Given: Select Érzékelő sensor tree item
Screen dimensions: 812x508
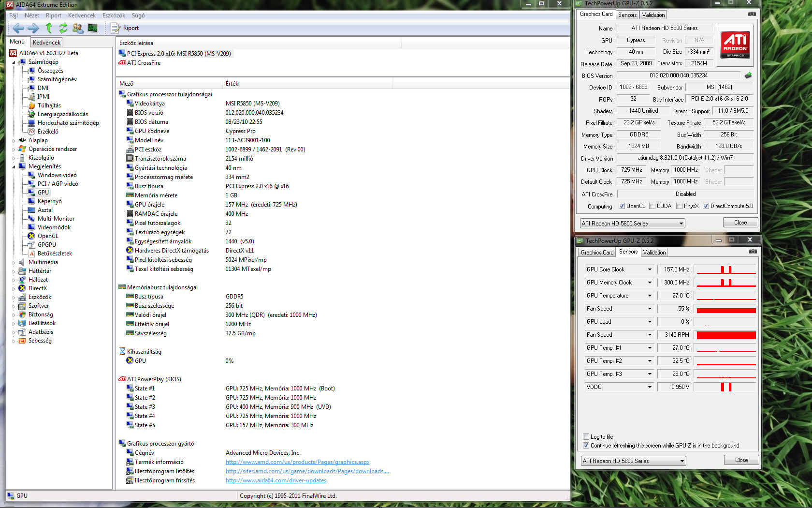Looking at the screenshot, I should [48, 132].
